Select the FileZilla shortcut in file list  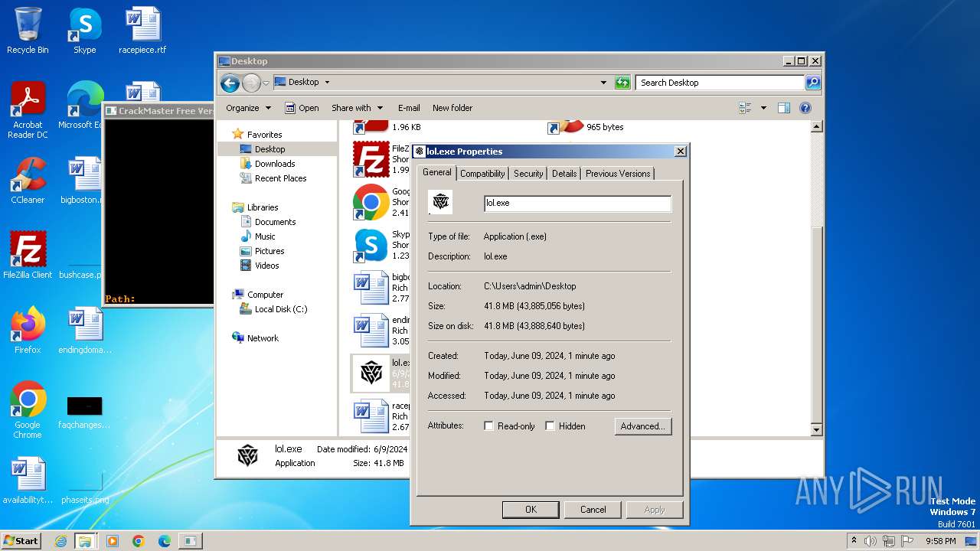381,159
